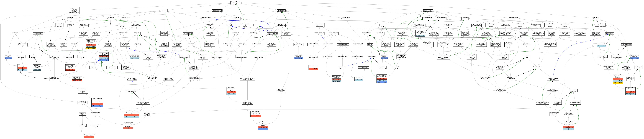Select 'regulation of DNA-binding transcription factor activity' node
The width and height of the screenshot is (644, 139).
pyautogui.click(x=147, y=114)
